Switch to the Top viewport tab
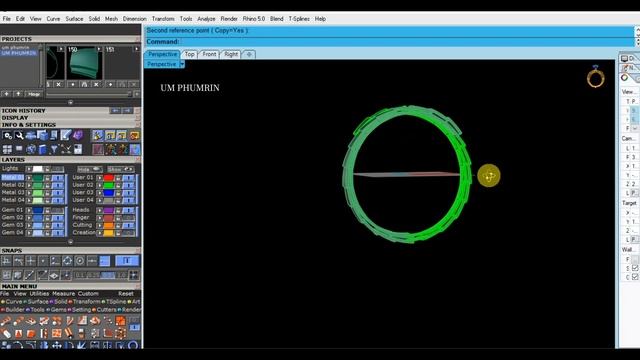 click(189, 54)
